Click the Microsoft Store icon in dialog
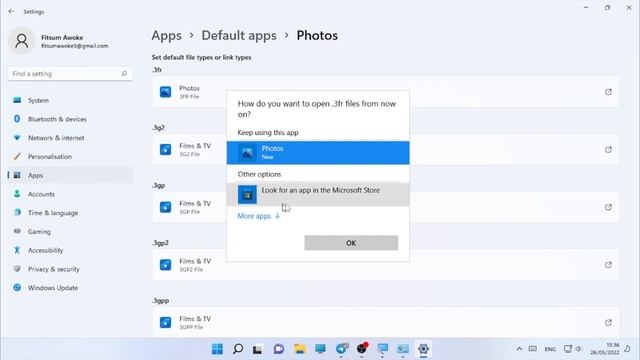The height and width of the screenshot is (360, 640). 247,195
